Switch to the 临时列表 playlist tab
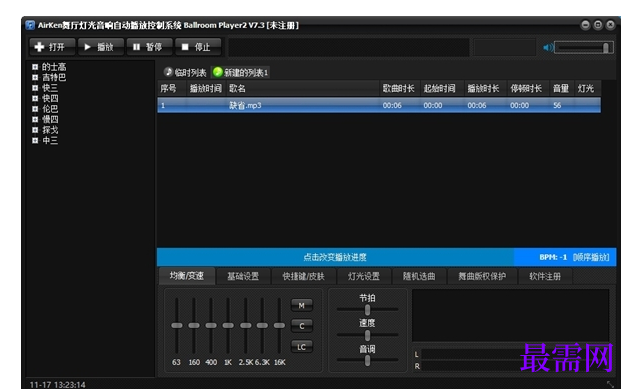 click(186, 73)
